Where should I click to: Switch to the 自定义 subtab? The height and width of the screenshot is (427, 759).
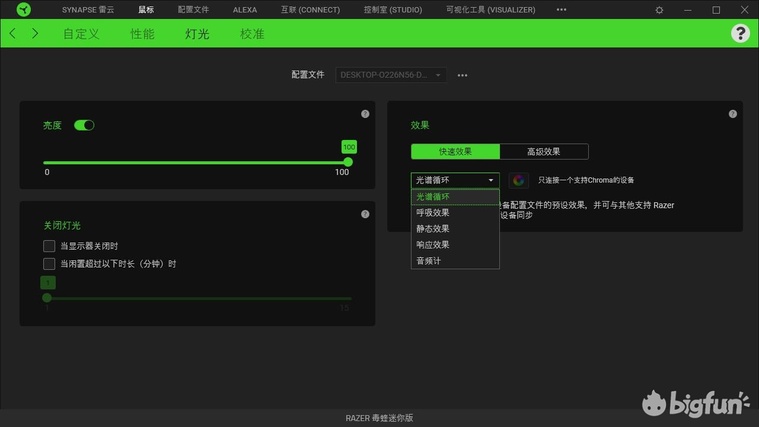click(81, 34)
